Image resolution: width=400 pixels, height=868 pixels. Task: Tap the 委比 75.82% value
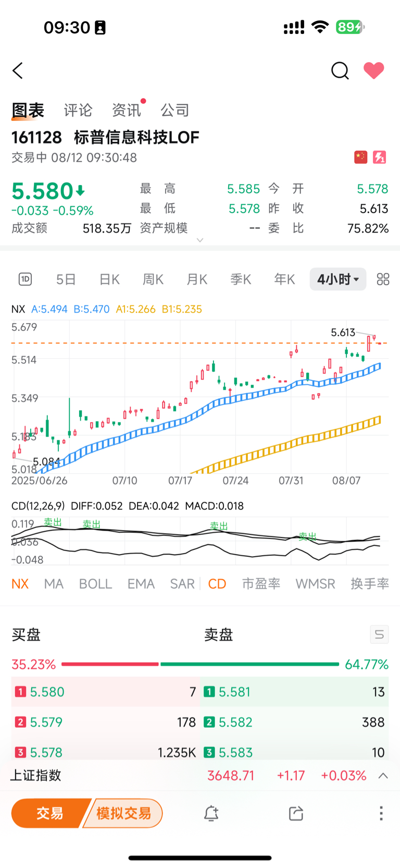pos(368,228)
